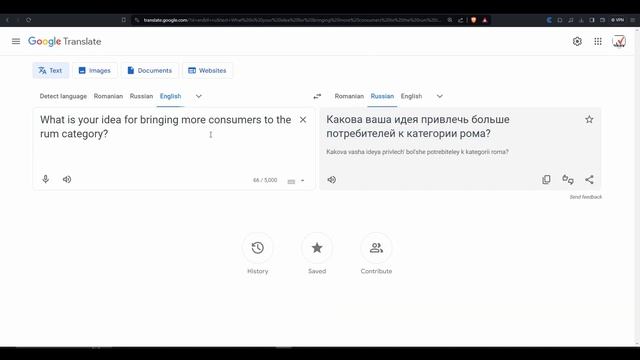Viewport: 640px width, 360px height.
Task: Switch to Websites translation mode
Action: pos(207,71)
